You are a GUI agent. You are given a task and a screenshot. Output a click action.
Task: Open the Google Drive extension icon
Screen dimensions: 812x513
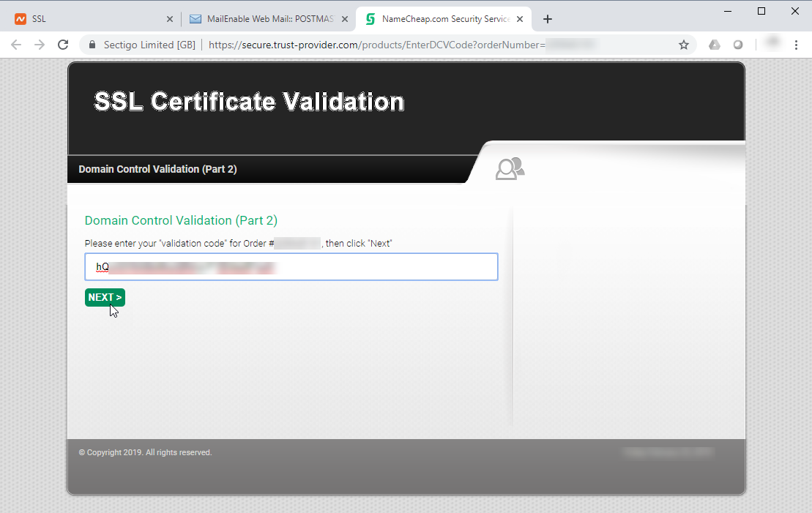click(x=715, y=45)
